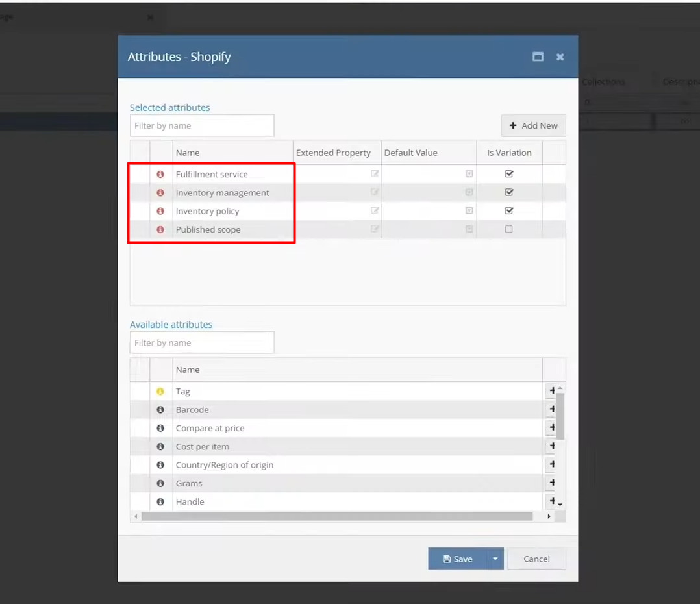Select Published scope row text
The height and width of the screenshot is (604, 700).
(x=208, y=229)
